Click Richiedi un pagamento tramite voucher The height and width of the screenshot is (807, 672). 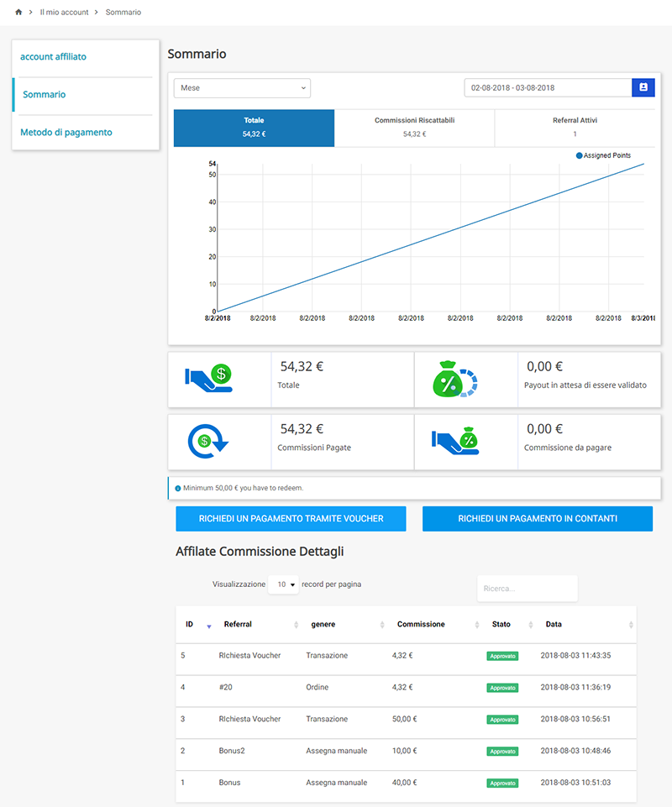click(x=291, y=519)
